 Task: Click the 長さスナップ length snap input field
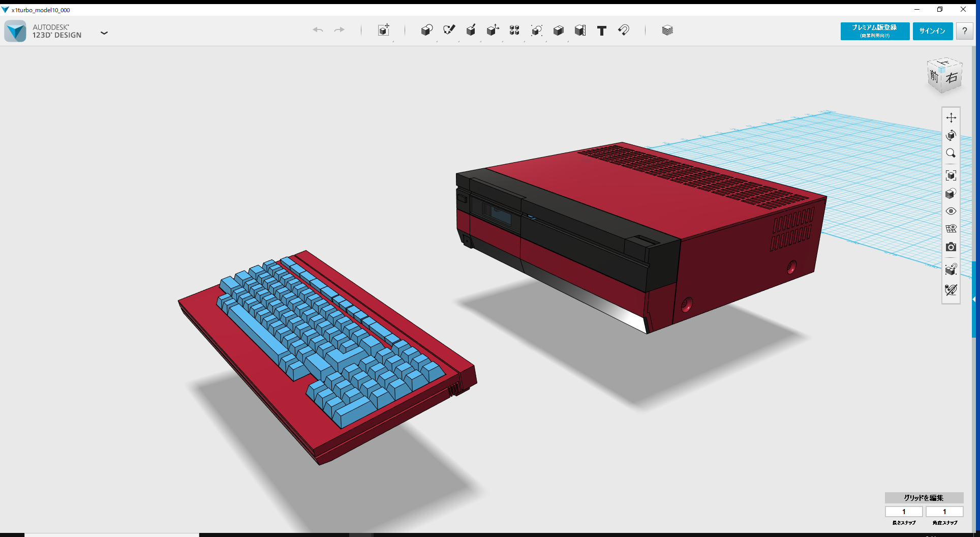(904, 512)
